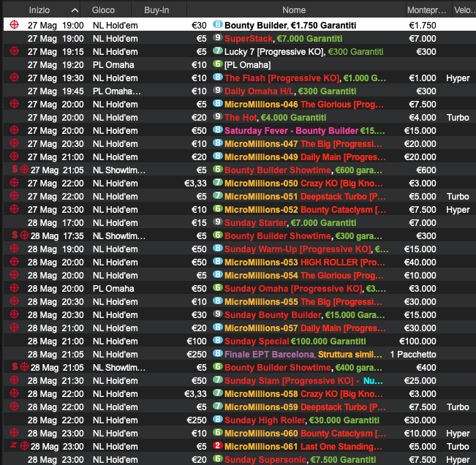The width and height of the screenshot is (476, 465).
Task: Click knockout target icon on MicroMillions-046 row
Action: 15,104
